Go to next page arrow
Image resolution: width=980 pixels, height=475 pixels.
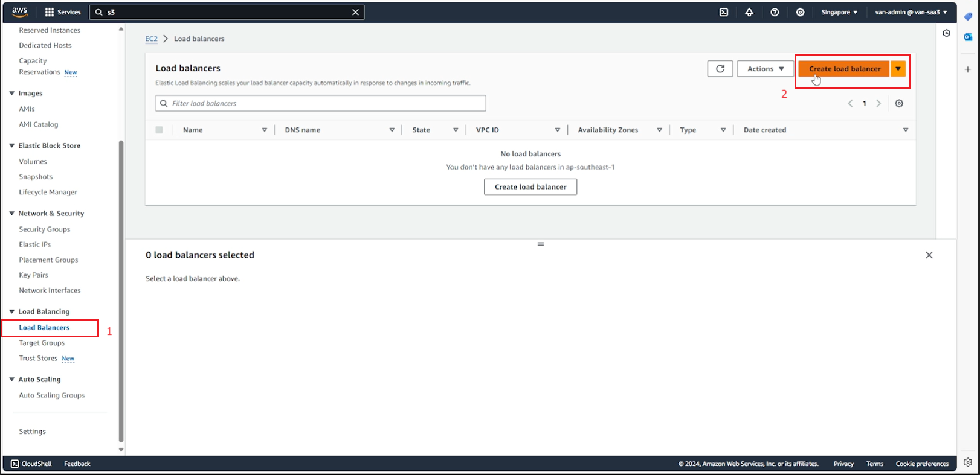878,103
